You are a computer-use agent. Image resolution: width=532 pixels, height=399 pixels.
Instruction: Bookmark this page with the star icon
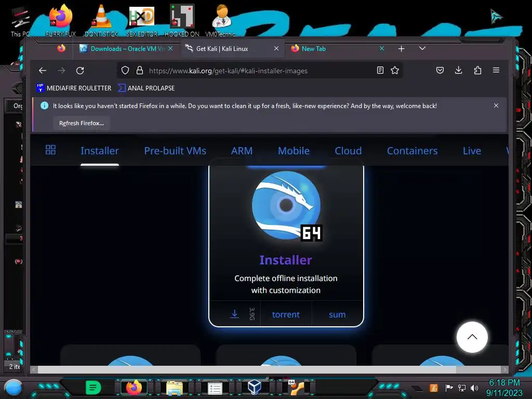click(395, 70)
